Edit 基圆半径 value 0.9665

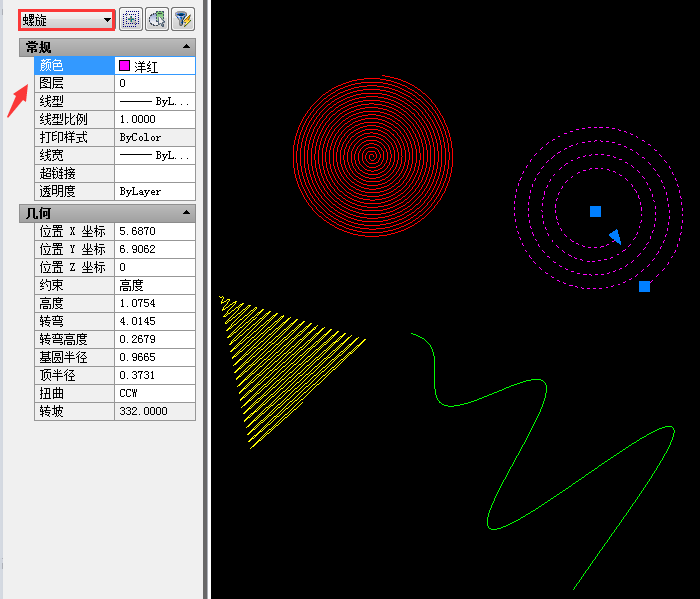point(155,357)
